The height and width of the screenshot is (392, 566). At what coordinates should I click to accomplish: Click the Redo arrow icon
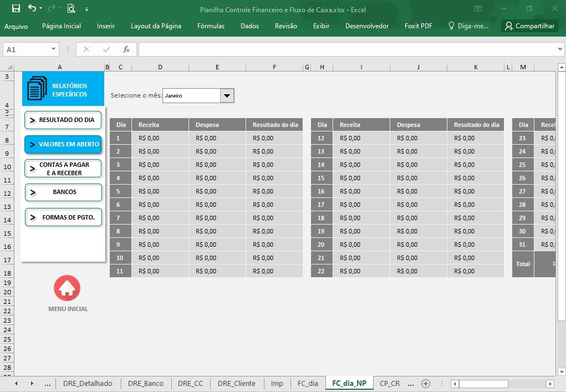tap(51, 8)
